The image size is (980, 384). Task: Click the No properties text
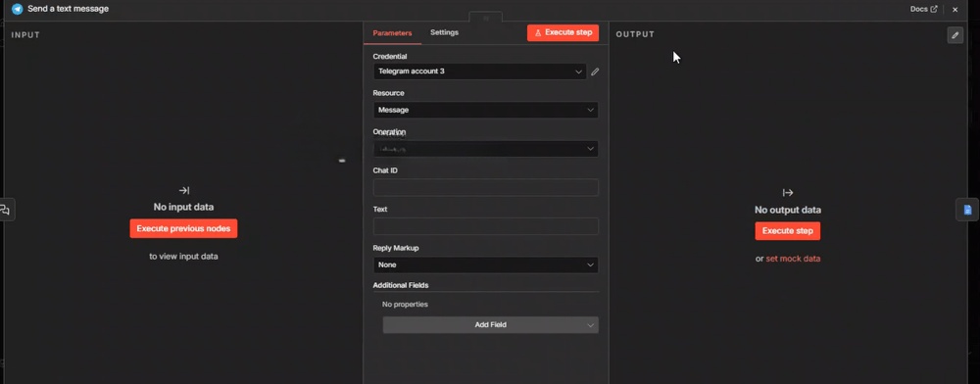[x=405, y=304]
